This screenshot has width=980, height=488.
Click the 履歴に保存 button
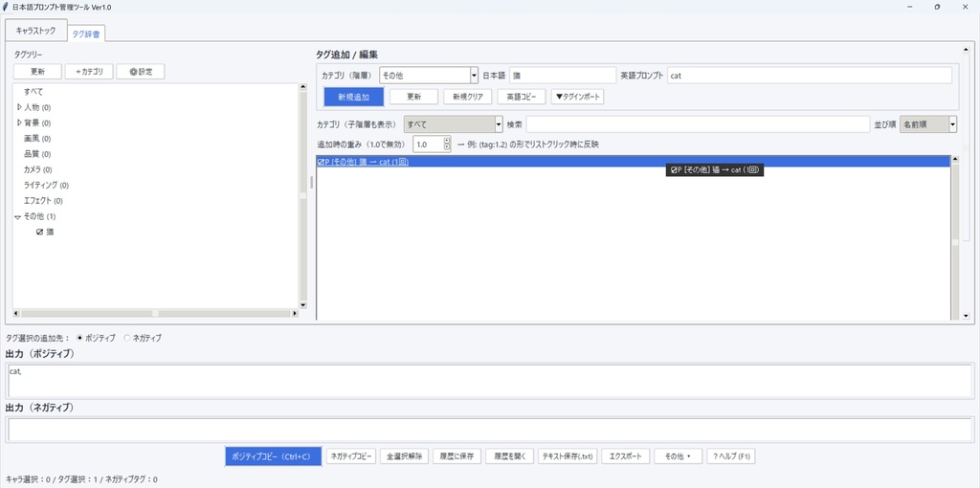(x=457, y=456)
